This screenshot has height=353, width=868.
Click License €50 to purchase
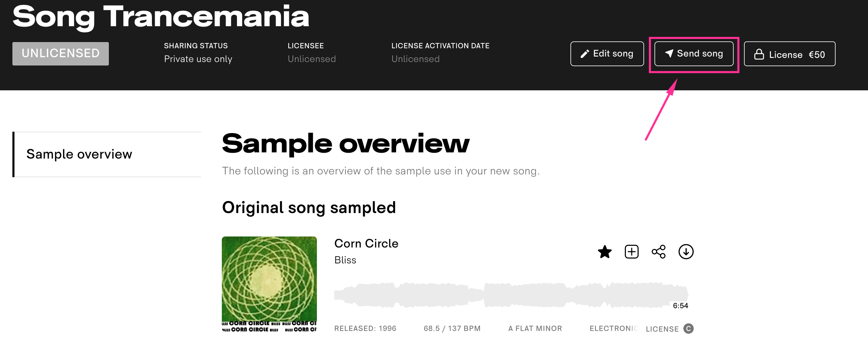tap(789, 54)
